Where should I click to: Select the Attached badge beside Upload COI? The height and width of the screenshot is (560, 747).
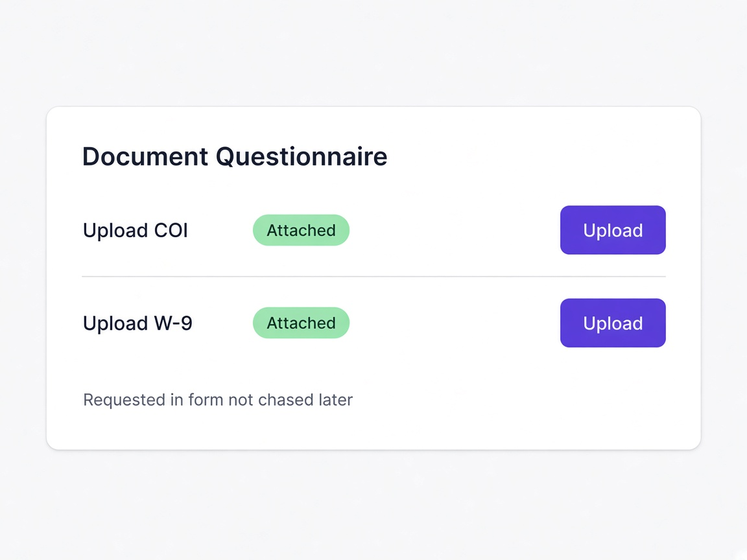point(301,230)
